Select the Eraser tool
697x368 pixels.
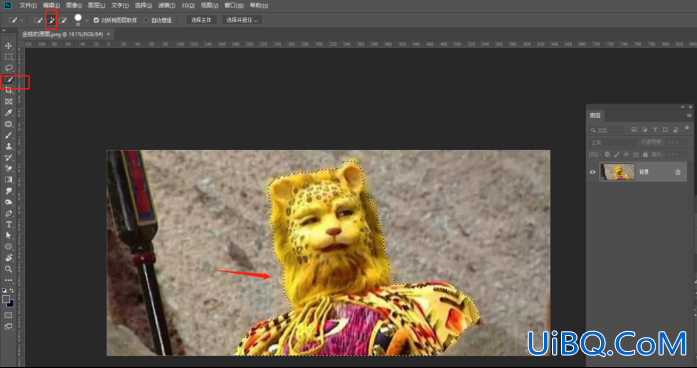coord(8,168)
